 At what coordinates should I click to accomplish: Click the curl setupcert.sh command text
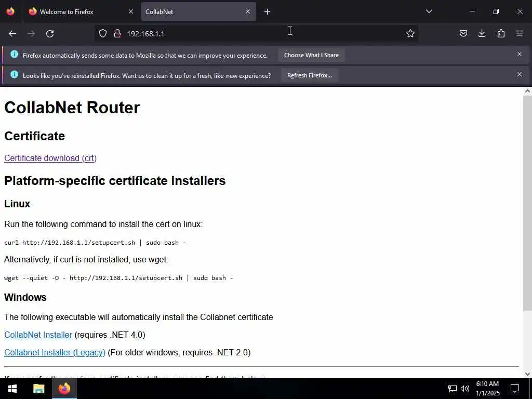tap(95, 243)
